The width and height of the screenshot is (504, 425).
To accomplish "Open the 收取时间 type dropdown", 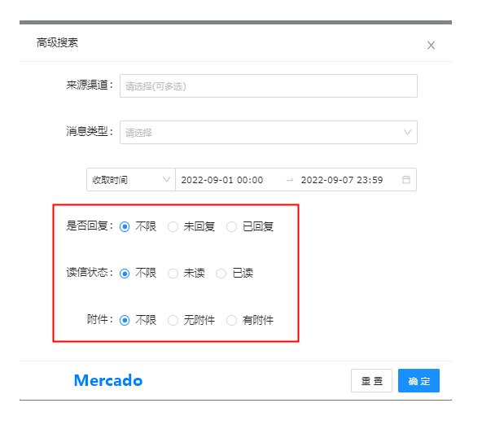I will point(131,179).
